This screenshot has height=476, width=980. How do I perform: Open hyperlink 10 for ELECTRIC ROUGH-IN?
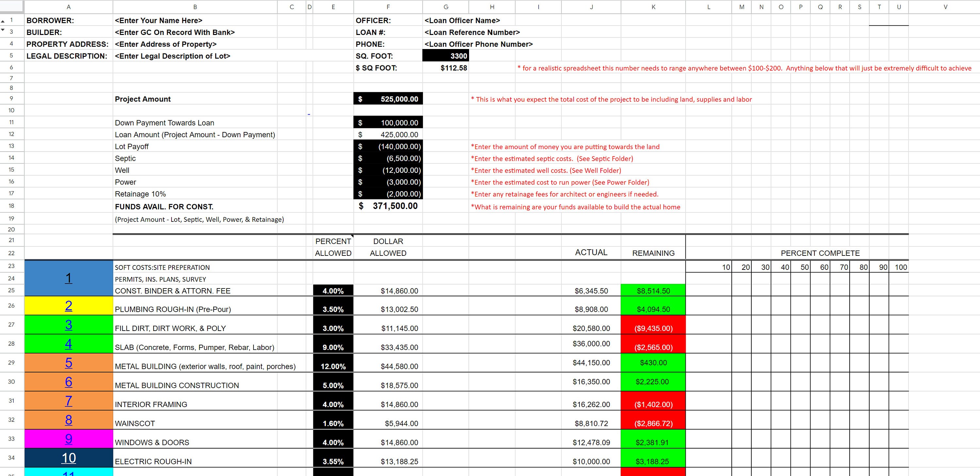[x=69, y=458]
